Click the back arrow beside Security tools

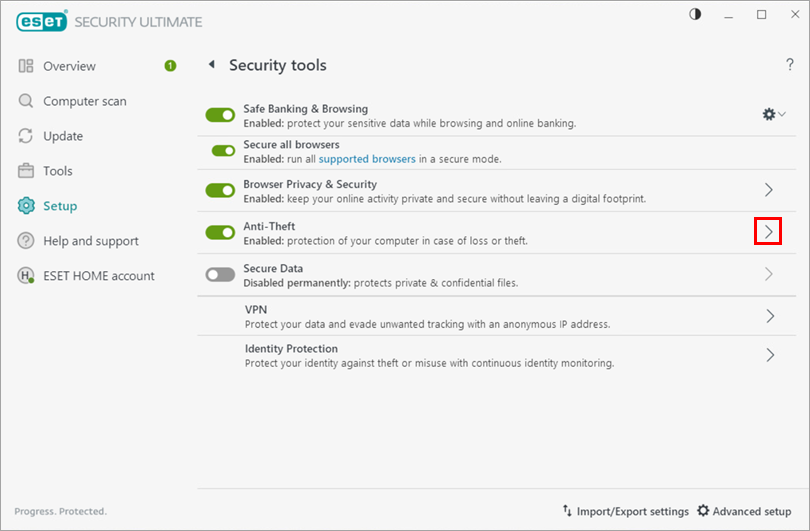211,65
